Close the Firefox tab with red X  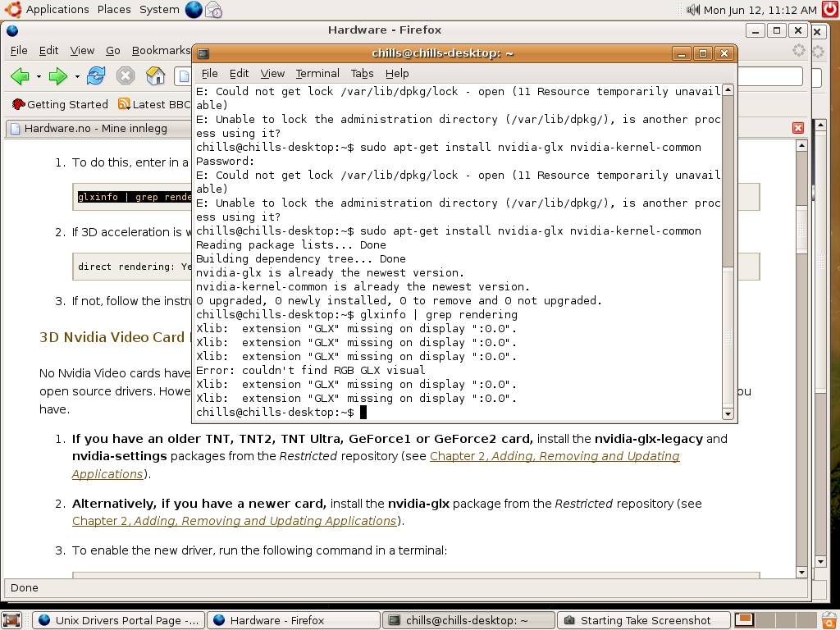pyautogui.click(x=798, y=128)
